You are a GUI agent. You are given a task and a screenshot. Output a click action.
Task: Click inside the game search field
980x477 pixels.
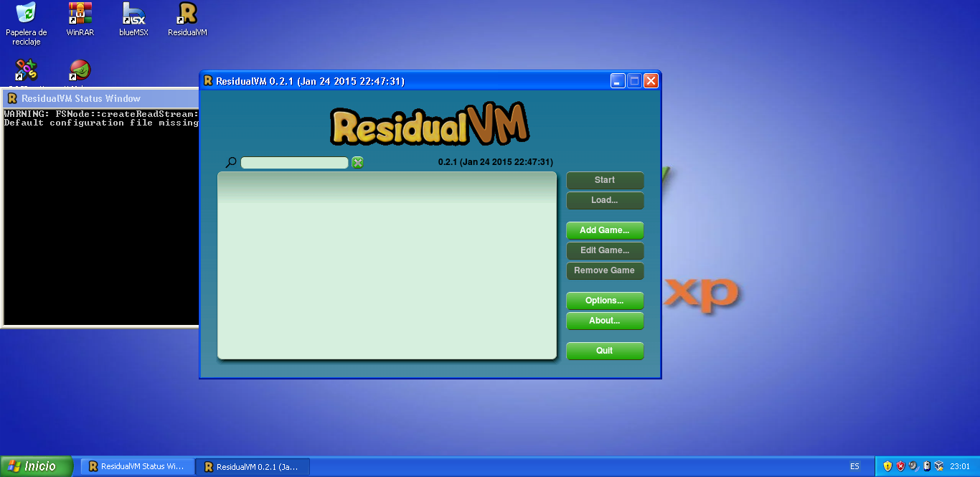pyautogui.click(x=294, y=163)
